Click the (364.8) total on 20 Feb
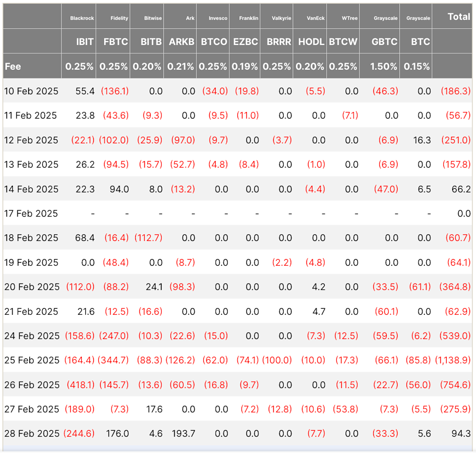This screenshot has width=476, height=453. (x=455, y=287)
